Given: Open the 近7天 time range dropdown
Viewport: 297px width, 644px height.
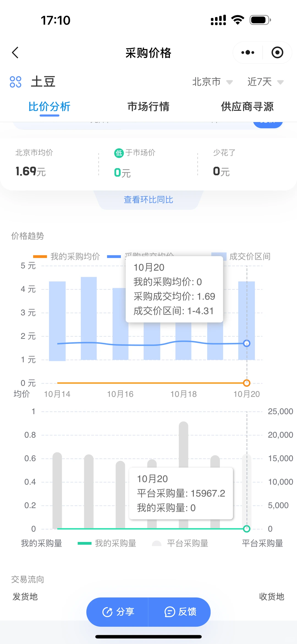Looking at the screenshot, I should tap(265, 82).
